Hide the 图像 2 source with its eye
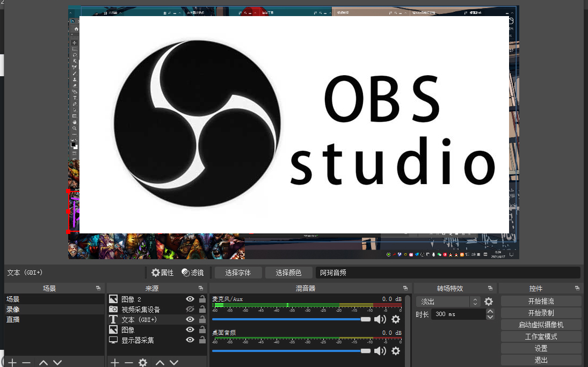 [190, 299]
